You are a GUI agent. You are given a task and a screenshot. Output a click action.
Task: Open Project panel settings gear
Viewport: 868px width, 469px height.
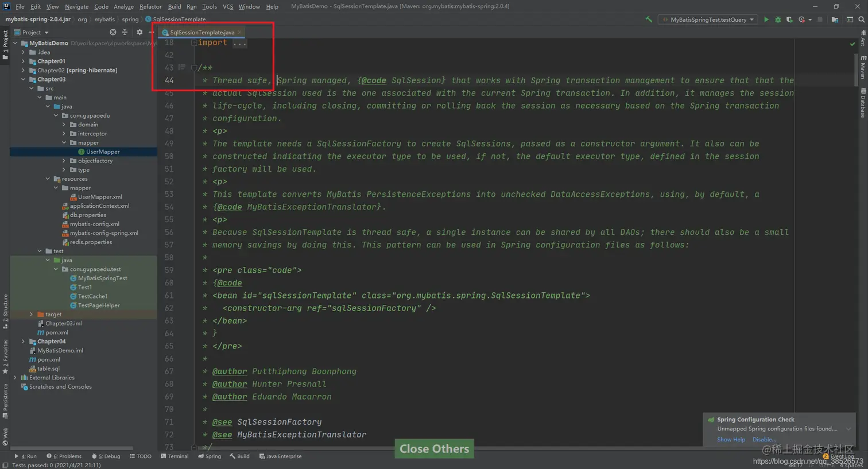pyautogui.click(x=139, y=32)
